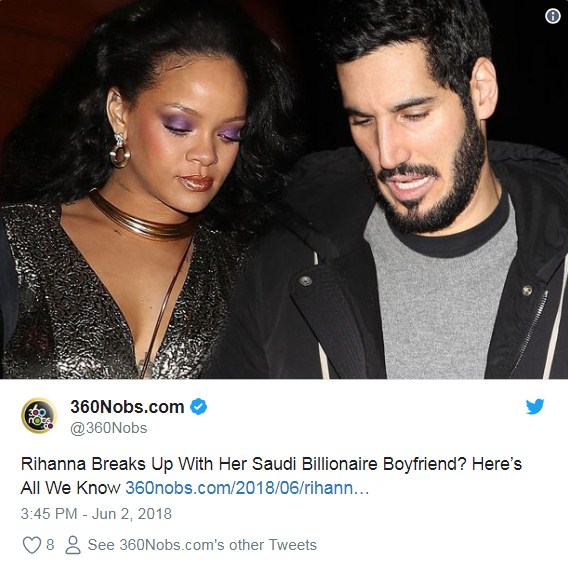Image resolution: width=568 pixels, height=572 pixels.
Task: Click the like count number 8
Action: pyautogui.click(x=50, y=545)
